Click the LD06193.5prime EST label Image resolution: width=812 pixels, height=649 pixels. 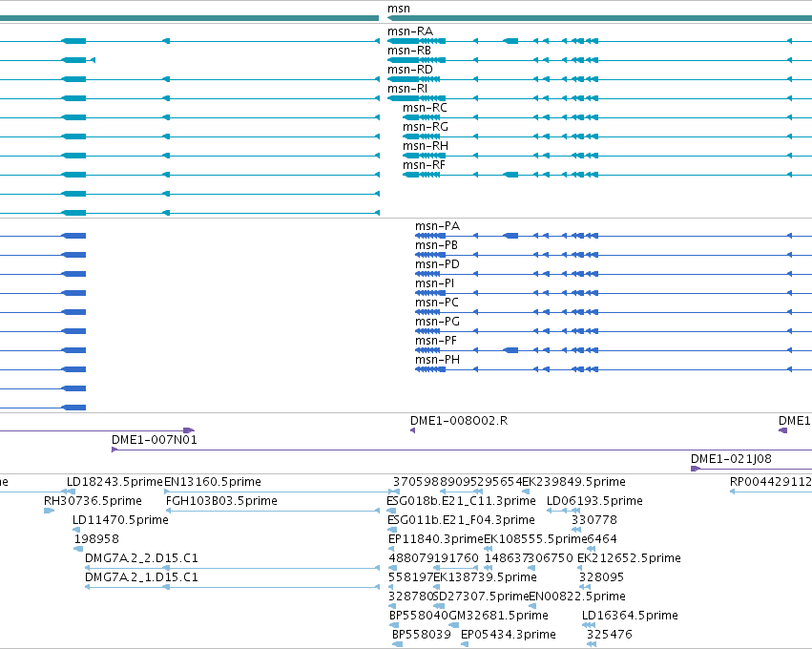pos(594,501)
